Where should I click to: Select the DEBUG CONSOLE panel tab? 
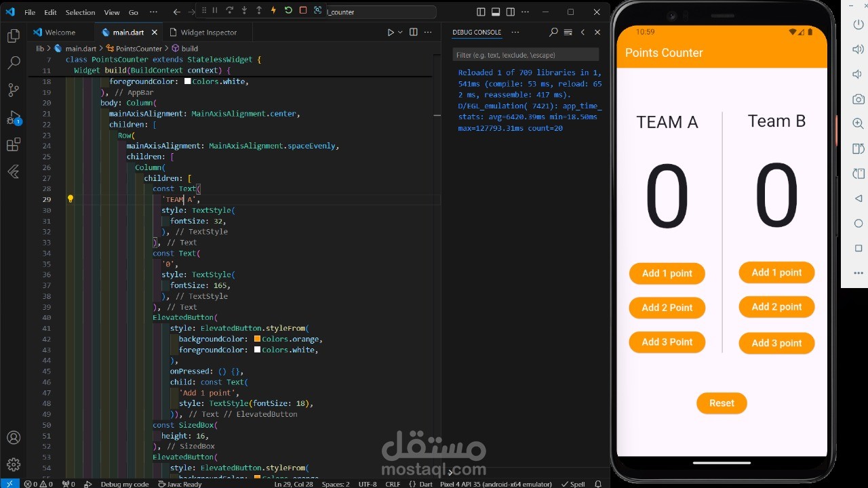pyautogui.click(x=477, y=32)
